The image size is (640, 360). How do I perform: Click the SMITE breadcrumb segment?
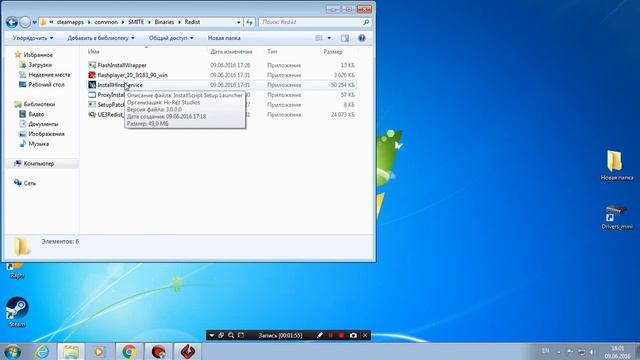136,22
